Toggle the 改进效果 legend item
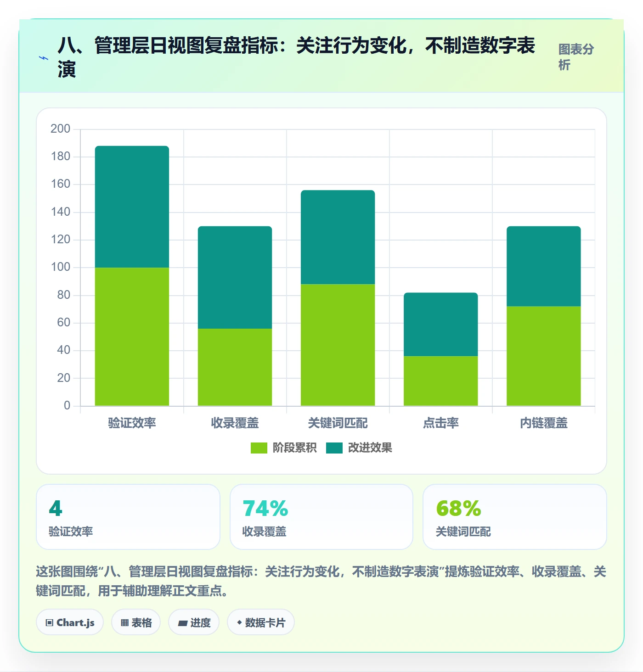This screenshot has height=672, width=643. click(x=359, y=448)
